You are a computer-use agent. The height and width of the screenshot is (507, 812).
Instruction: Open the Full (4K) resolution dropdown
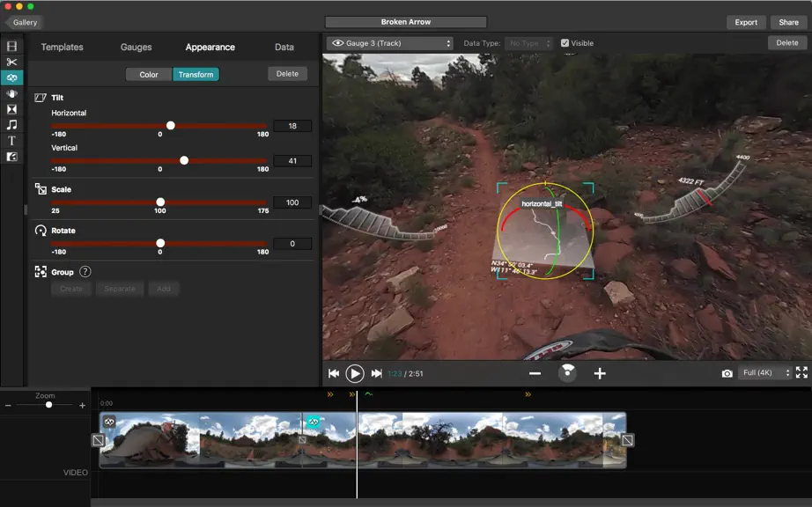coord(765,372)
